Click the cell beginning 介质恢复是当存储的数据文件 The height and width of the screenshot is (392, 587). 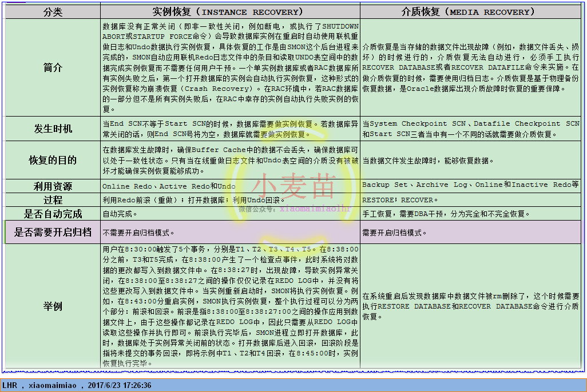point(471,67)
